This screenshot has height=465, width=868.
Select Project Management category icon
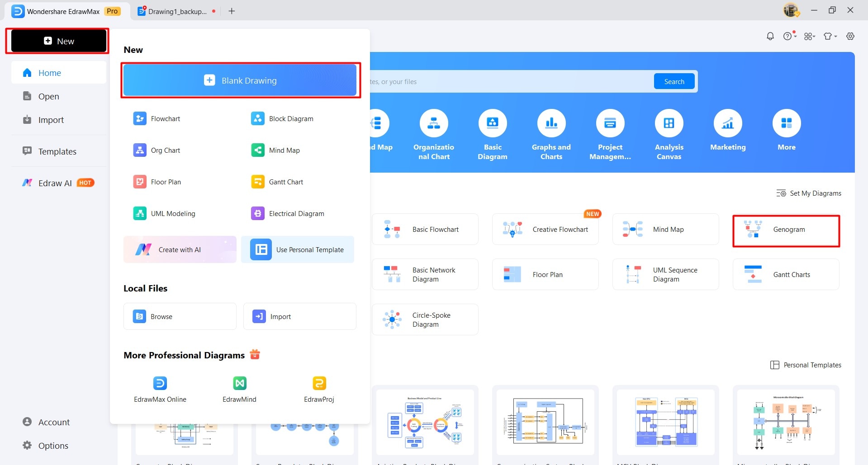pyautogui.click(x=610, y=123)
